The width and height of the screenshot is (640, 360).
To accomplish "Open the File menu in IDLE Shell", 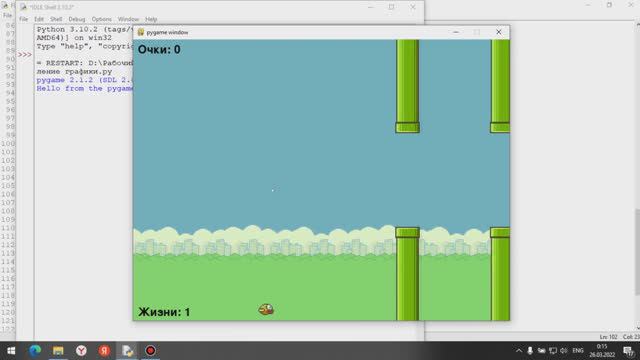I will click(x=23, y=19).
